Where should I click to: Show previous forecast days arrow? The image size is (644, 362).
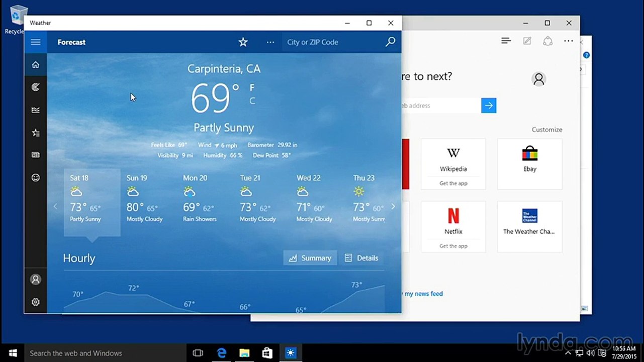(55, 207)
